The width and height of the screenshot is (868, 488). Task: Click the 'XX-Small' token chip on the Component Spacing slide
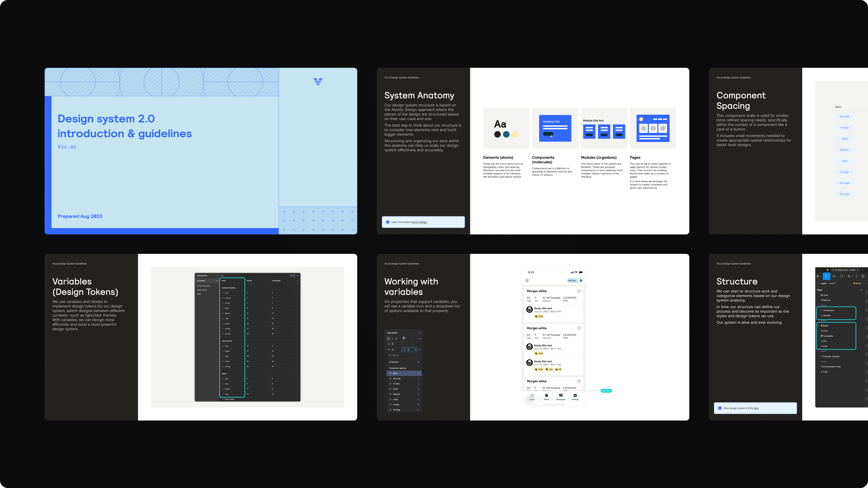(x=844, y=117)
